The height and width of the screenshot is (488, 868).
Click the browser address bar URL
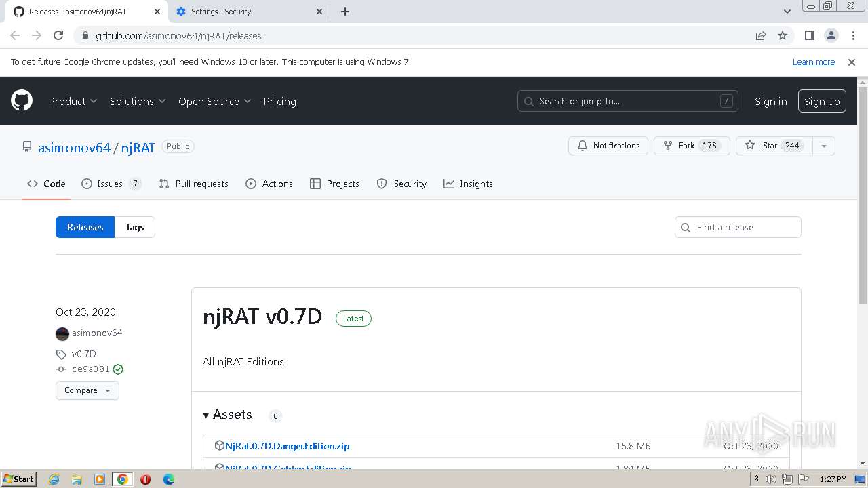[178, 35]
